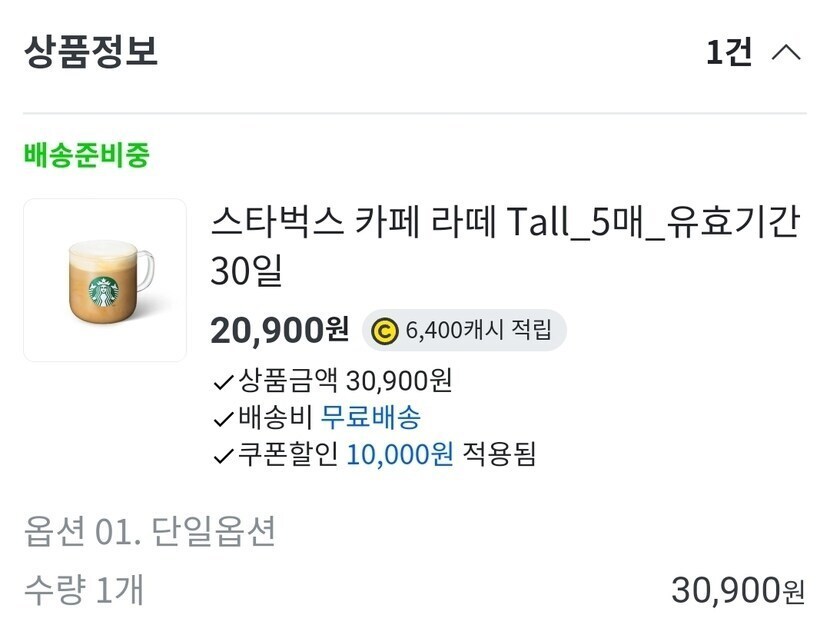This screenshot has height=625, width=830.
Task: Click the checkmark icon beside 배송비
Action: click(222, 418)
